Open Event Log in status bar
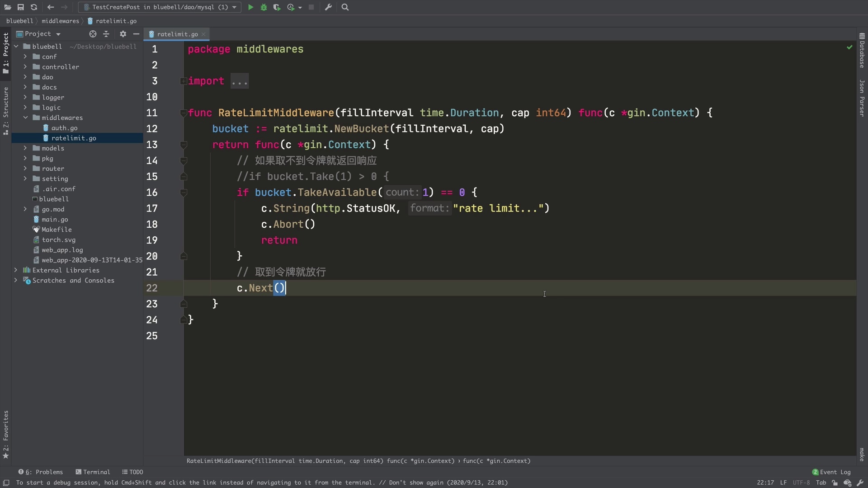The width and height of the screenshot is (868, 488). (x=831, y=472)
